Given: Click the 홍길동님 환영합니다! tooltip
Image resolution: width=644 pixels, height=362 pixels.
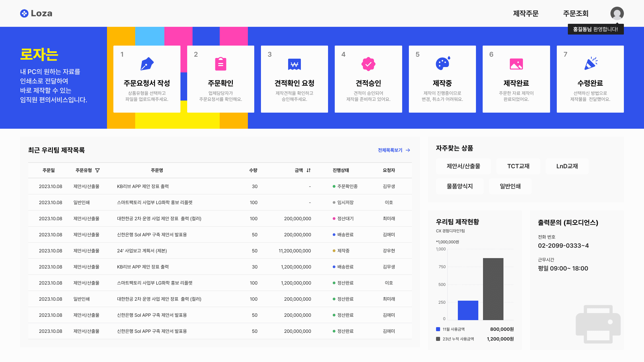Looking at the screenshot, I should [596, 29].
